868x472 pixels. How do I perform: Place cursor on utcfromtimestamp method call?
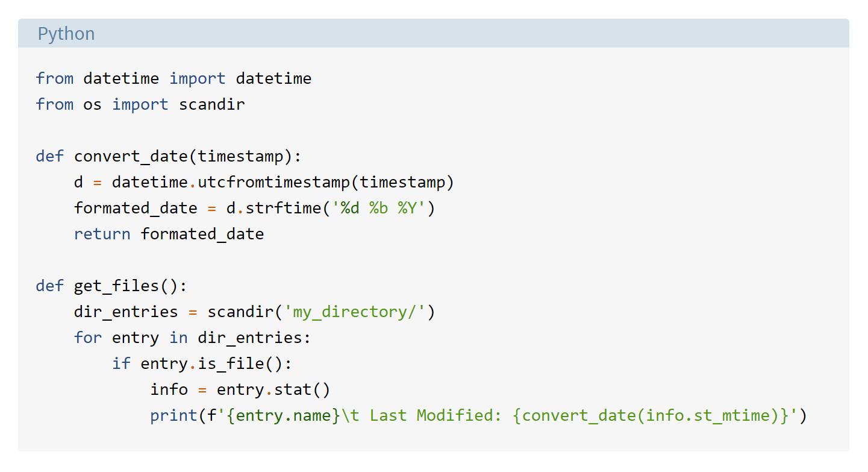pos(274,182)
